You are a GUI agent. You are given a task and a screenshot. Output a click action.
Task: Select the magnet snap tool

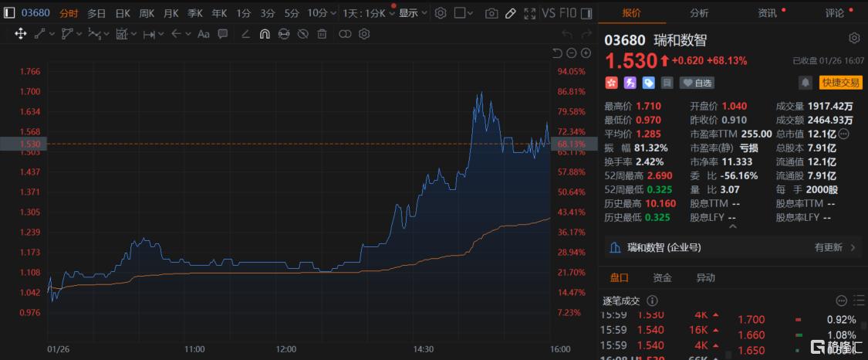[x=264, y=34]
